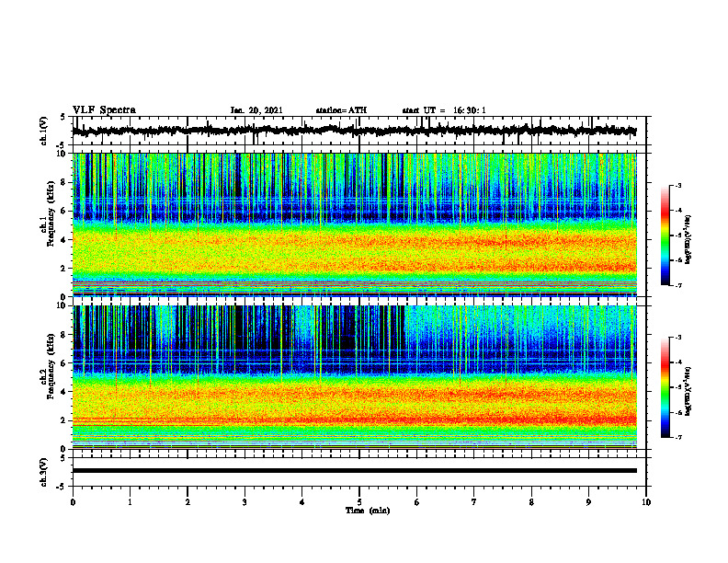Image resolution: width=728 pixels, height=563 pixels.
Task: Click the 2 kHz tick label on ch.2 axis
Action: pyautogui.click(x=63, y=420)
